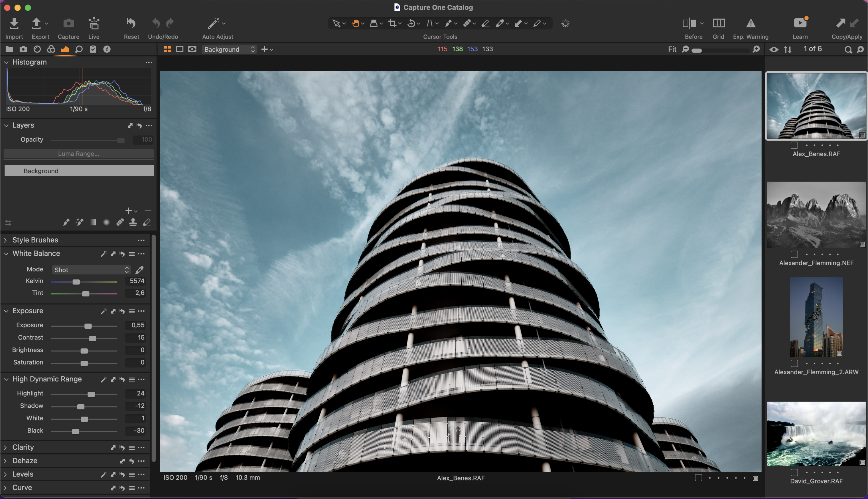Search the browser with the magnifier icon
This screenshot has height=499, width=868.
coord(848,50)
